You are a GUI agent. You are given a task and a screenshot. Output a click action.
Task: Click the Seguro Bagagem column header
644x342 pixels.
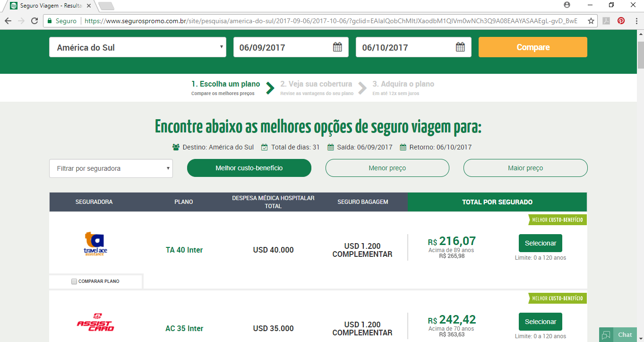(x=363, y=202)
